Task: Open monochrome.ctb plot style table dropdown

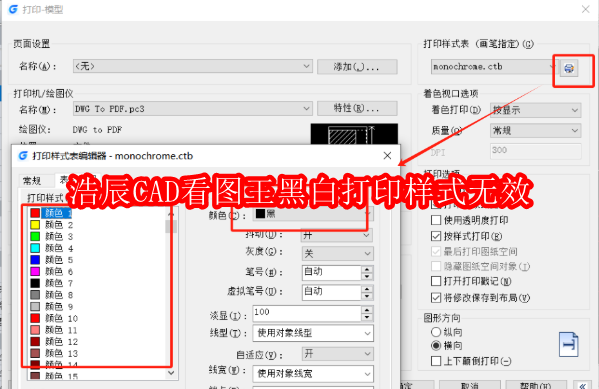Action: click(494, 67)
